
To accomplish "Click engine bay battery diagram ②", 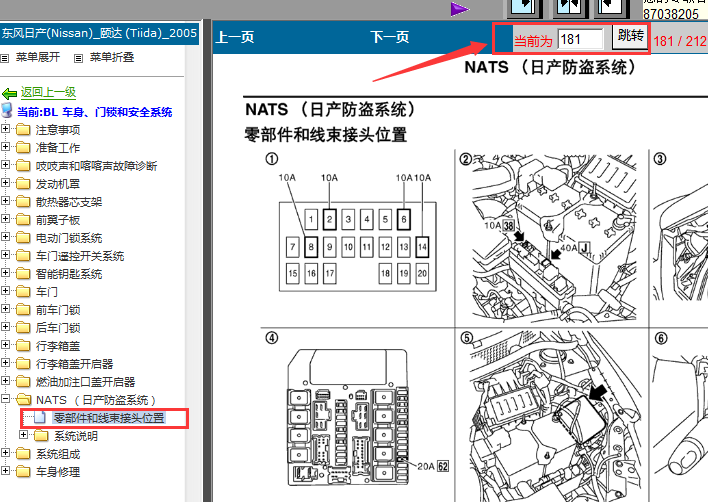I will coord(552,238).
